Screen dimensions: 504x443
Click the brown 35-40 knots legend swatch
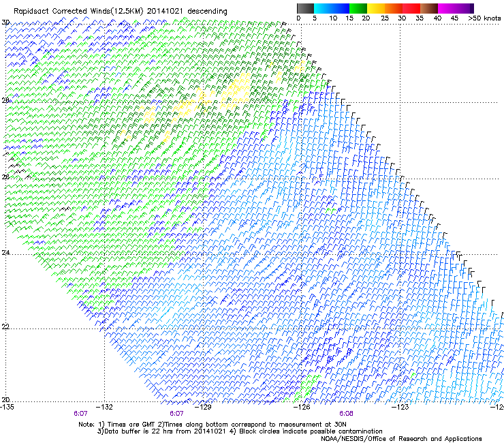pyautogui.click(x=429, y=8)
